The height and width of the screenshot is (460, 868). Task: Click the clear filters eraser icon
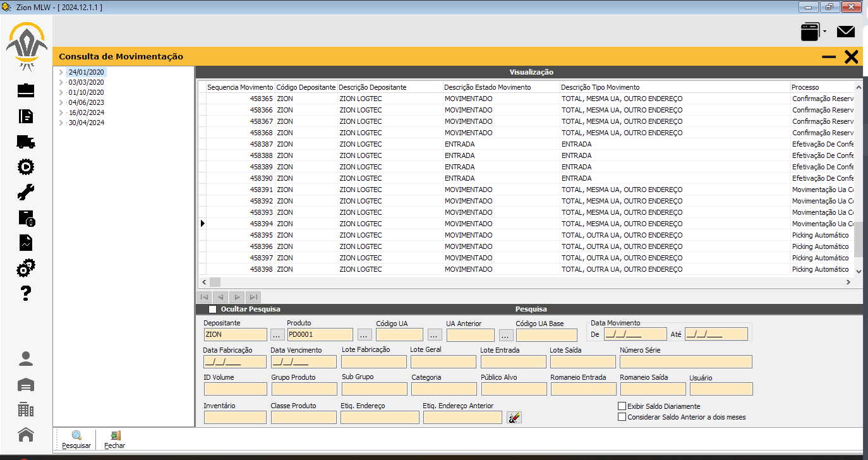click(x=514, y=418)
